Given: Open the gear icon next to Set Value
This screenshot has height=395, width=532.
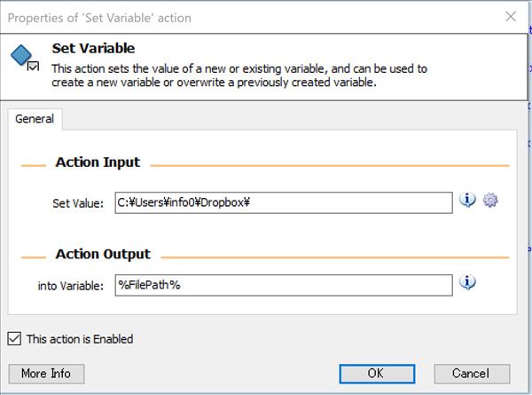Looking at the screenshot, I should 490,201.
